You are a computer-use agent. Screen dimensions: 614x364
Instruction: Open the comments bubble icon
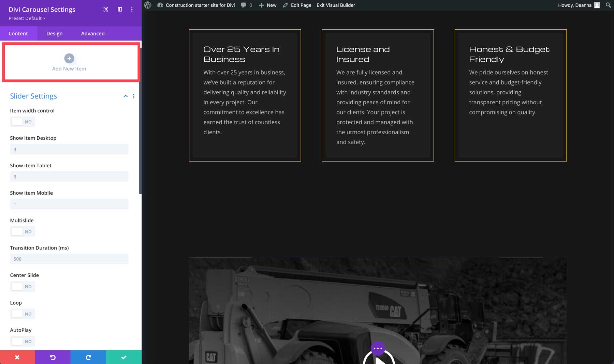tap(243, 5)
